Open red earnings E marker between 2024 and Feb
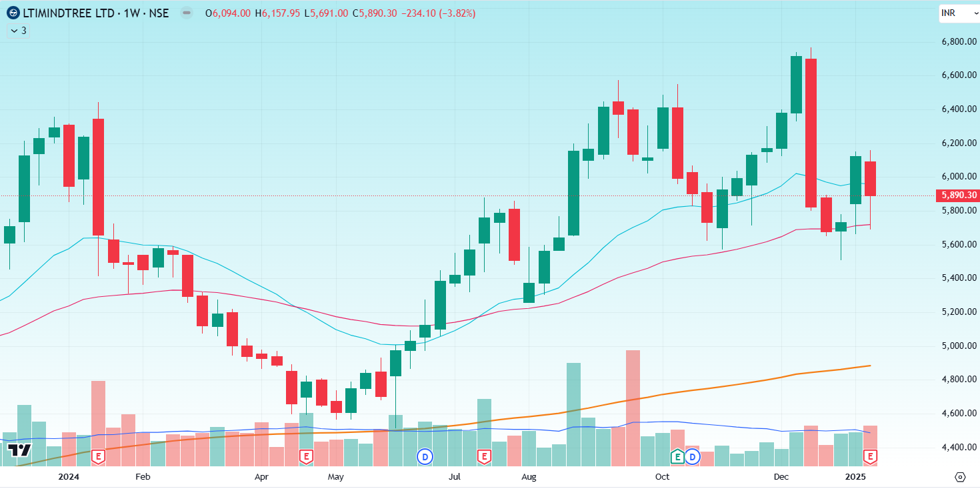This screenshot has width=980, height=491. coord(98,457)
